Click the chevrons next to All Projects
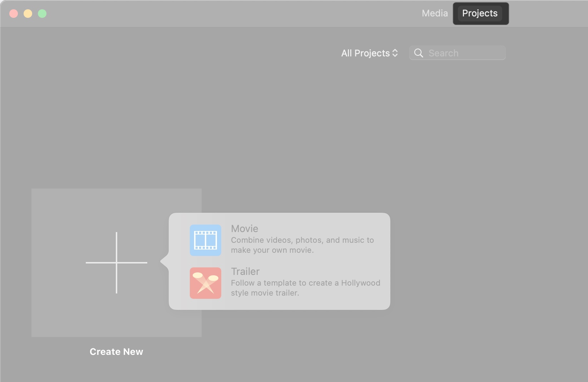This screenshot has height=382, width=588. pyautogui.click(x=395, y=53)
